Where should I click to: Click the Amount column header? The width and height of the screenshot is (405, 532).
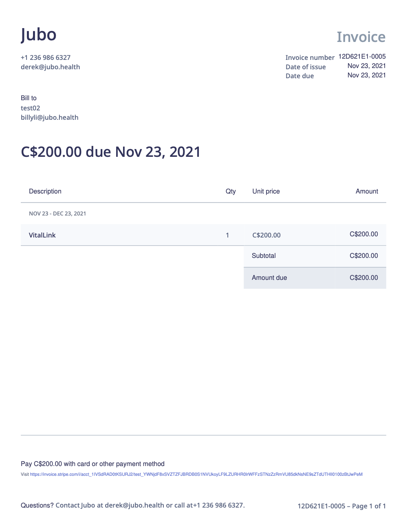[x=367, y=191]
